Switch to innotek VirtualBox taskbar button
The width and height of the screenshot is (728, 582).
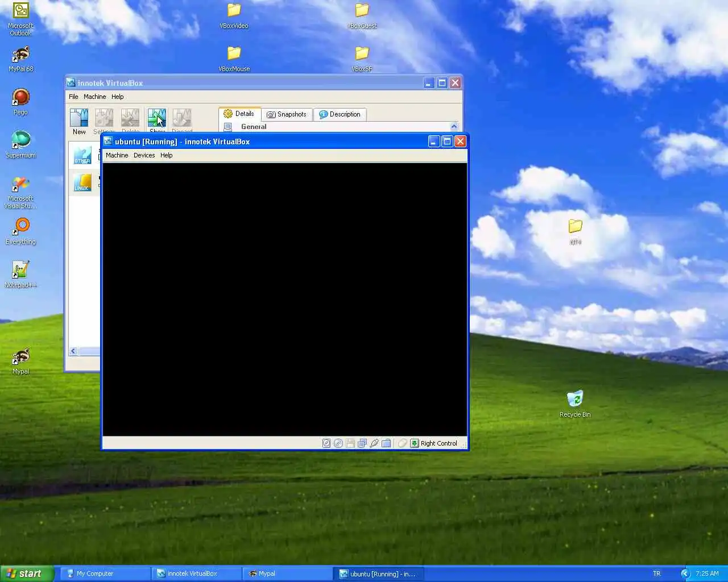tap(196, 573)
